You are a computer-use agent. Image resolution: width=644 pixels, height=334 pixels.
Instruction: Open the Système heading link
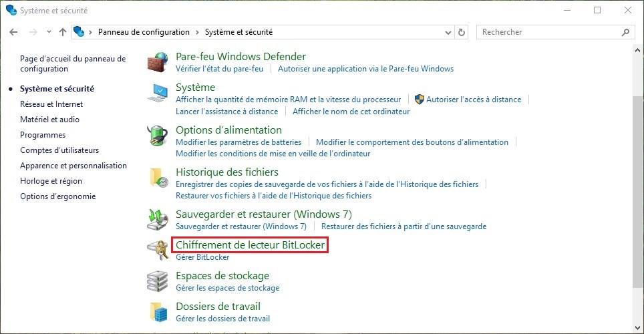[195, 87]
